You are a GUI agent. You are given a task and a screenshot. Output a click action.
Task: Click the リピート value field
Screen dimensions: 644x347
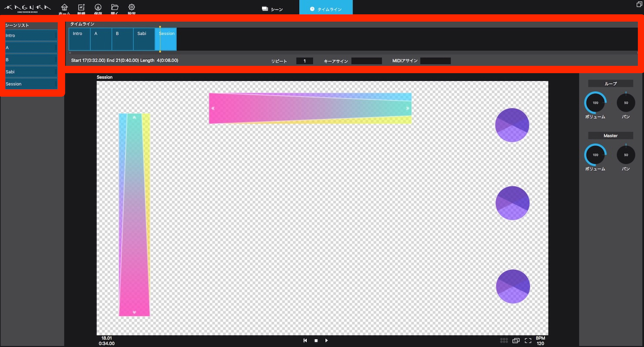point(305,61)
